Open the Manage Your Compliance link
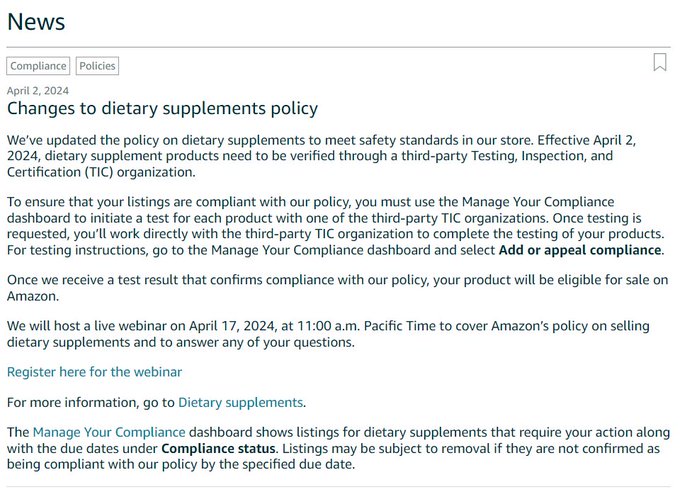The height and width of the screenshot is (492, 680). pyautogui.click(x=109, y=432)
